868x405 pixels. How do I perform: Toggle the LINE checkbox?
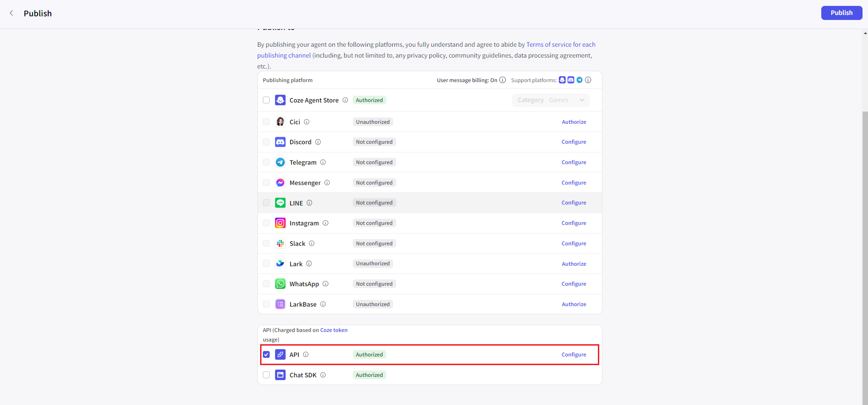(266, 203)
